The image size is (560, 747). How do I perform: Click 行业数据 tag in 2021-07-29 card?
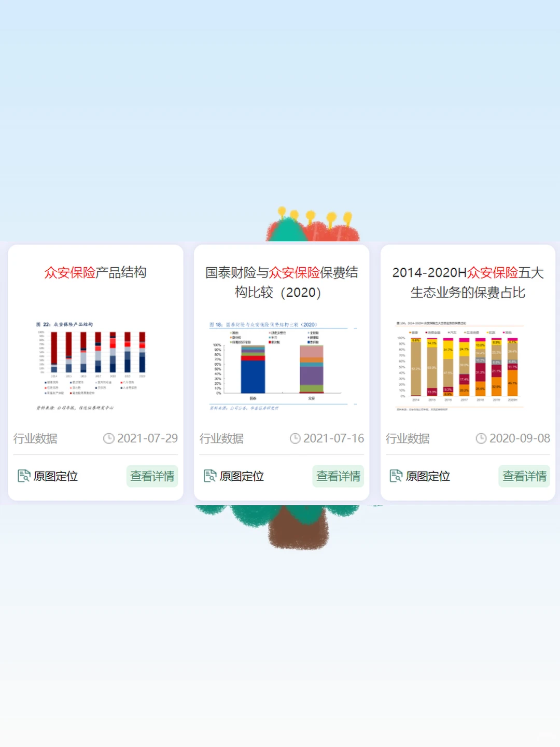[35, 439]
